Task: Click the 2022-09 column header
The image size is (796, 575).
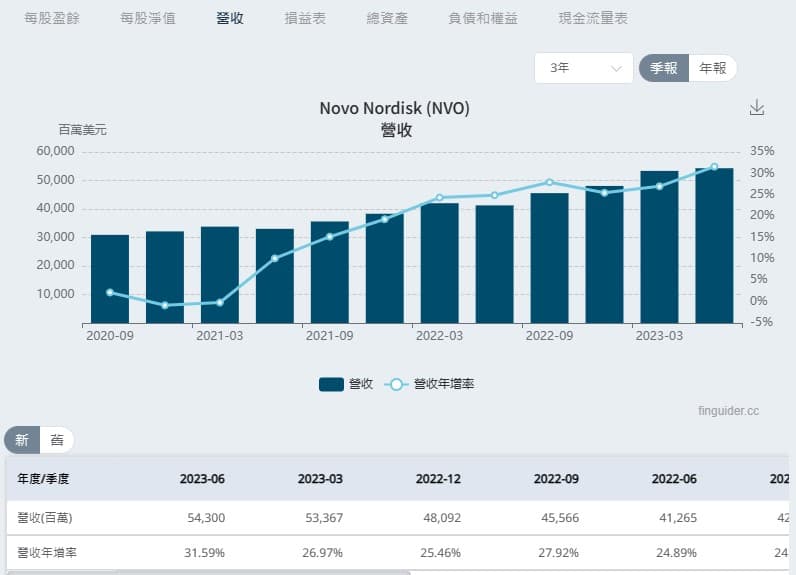Action: point(556,479)
